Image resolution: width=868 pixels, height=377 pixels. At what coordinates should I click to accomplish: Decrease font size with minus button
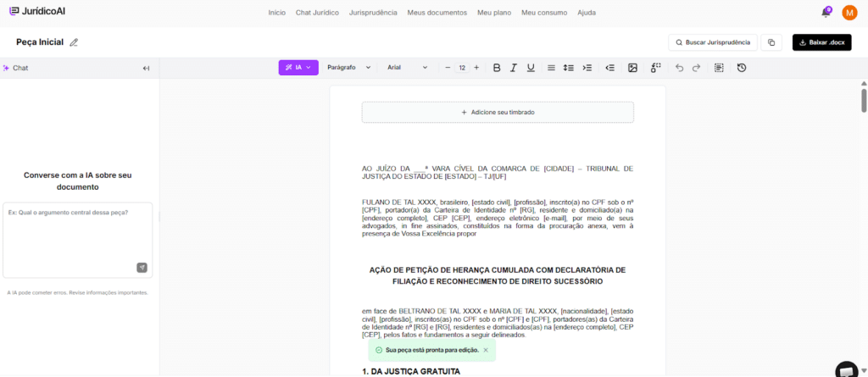coord(448,68)
